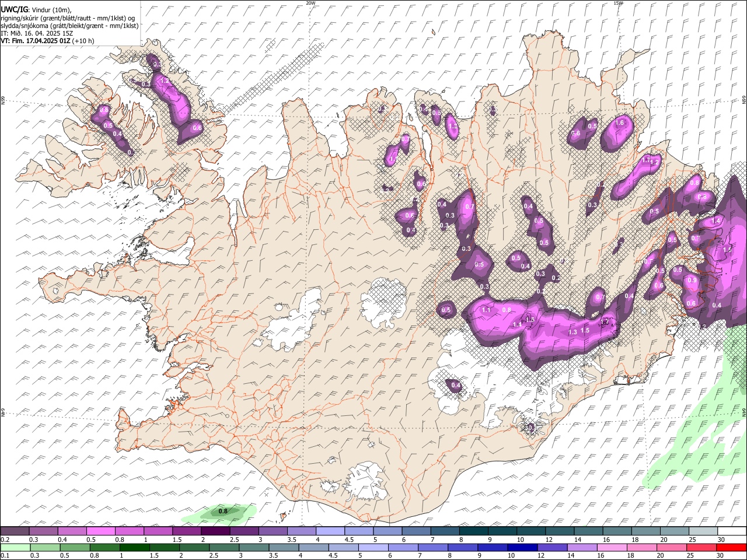Click the 'slydda/snjókoma (grátt/bleikt/grænt' description line
Viewport: 747px width, 560px height.
[x=69, y=25]
